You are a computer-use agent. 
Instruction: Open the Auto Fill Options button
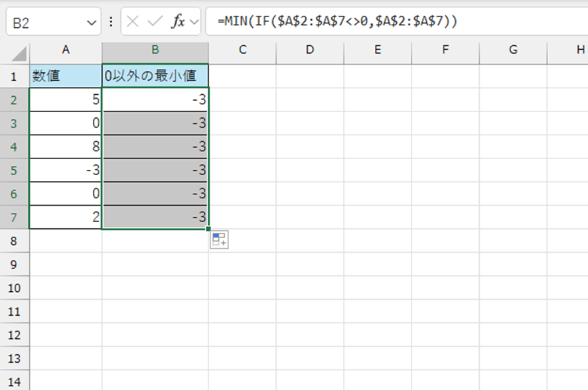219,240
